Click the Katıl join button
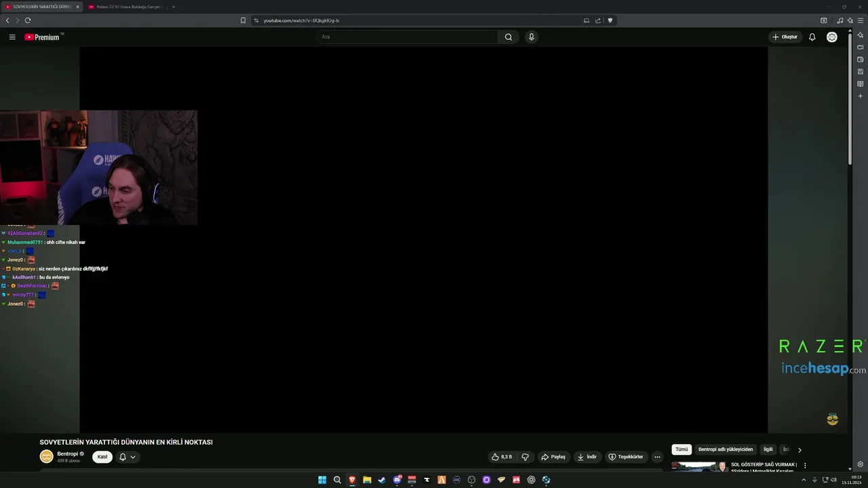The width and height of the screenshot is (868, 488). pos(102,457)
